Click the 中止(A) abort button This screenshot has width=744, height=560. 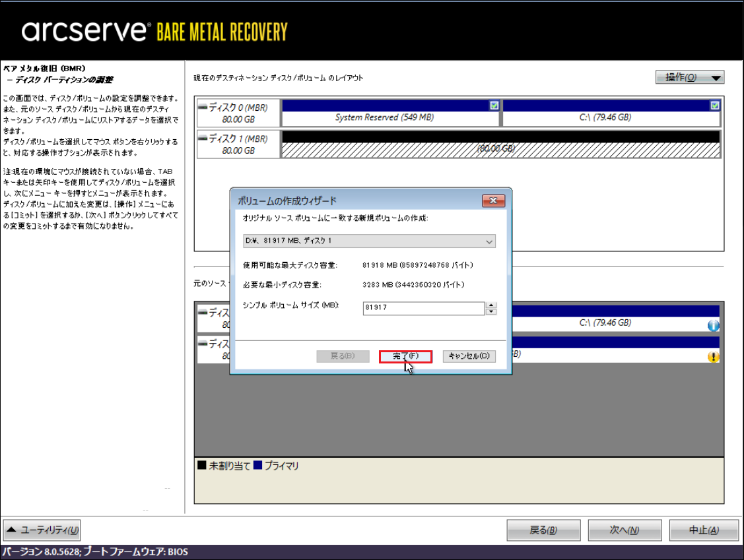[704, 530]
